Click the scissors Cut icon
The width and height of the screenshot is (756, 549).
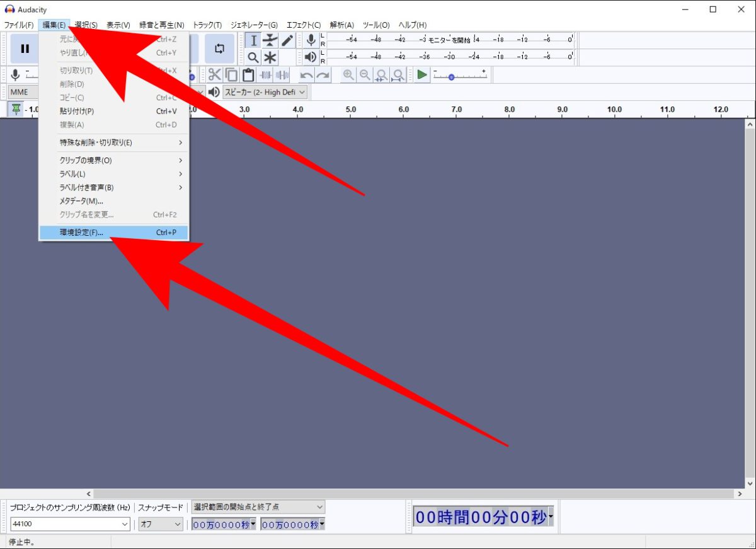pyautogui.click(x=215, y=75)
